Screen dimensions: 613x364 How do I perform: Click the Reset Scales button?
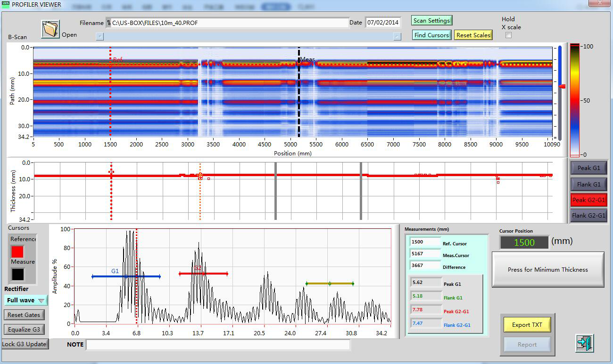coord(473,35)
